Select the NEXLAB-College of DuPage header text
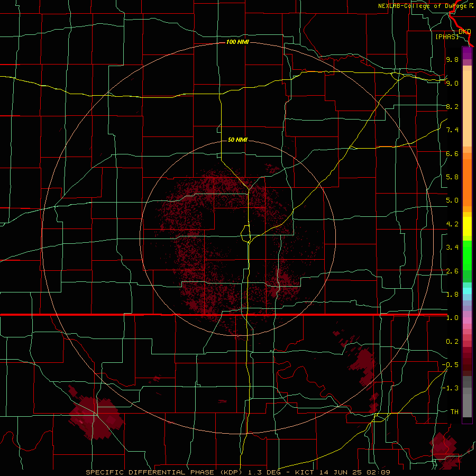The image size is (476, 476). [x=423, y=6]
